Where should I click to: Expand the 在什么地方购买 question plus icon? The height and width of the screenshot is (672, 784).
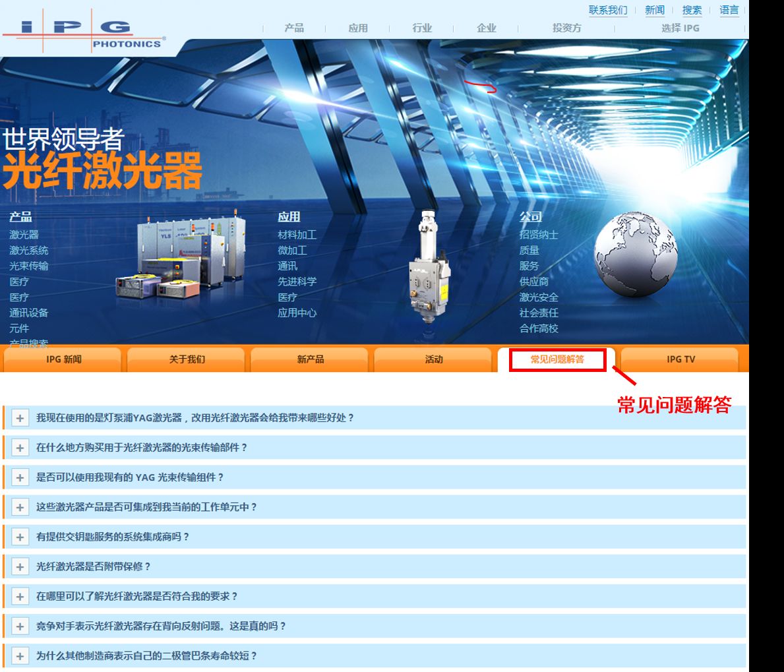[20, 448]
